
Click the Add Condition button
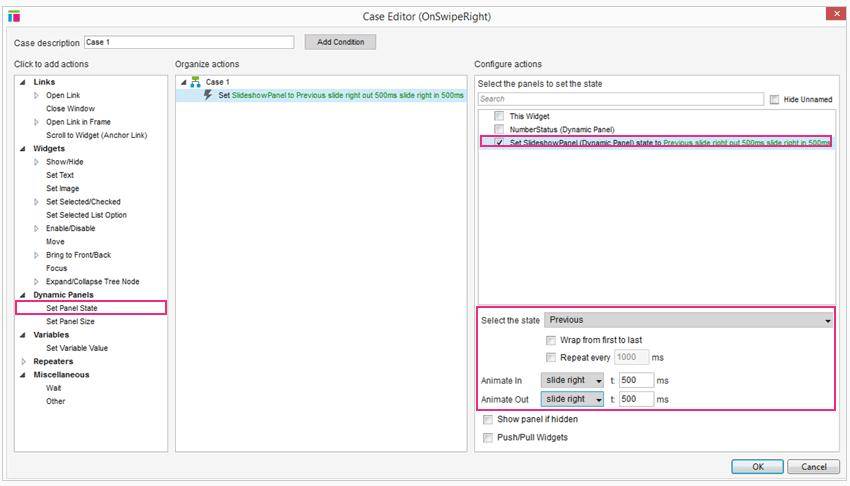(x=340, y=42)
